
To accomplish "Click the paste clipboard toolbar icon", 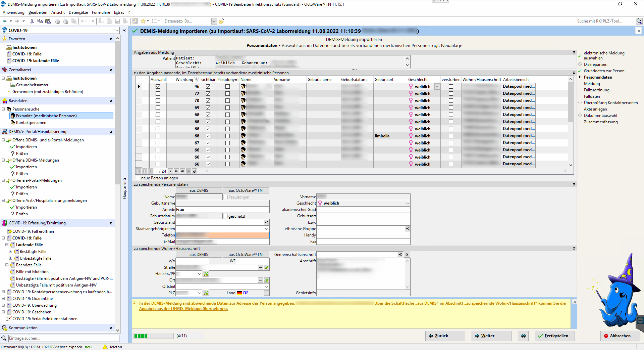I will pos(48,21).
